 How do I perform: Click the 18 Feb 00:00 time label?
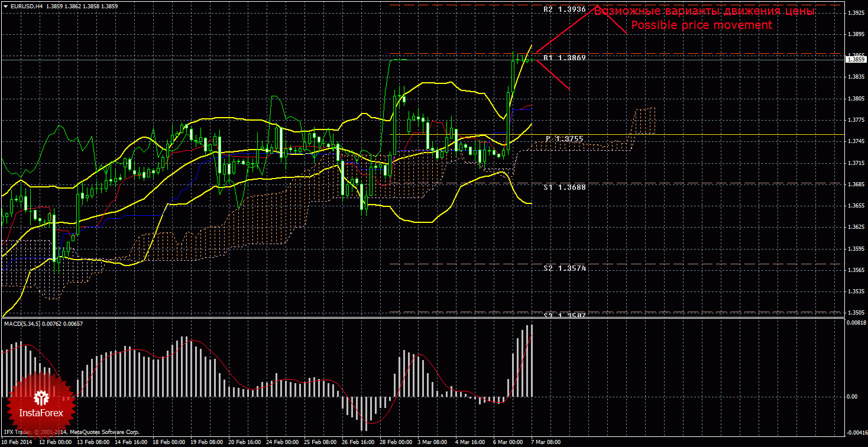coord(169,442)
